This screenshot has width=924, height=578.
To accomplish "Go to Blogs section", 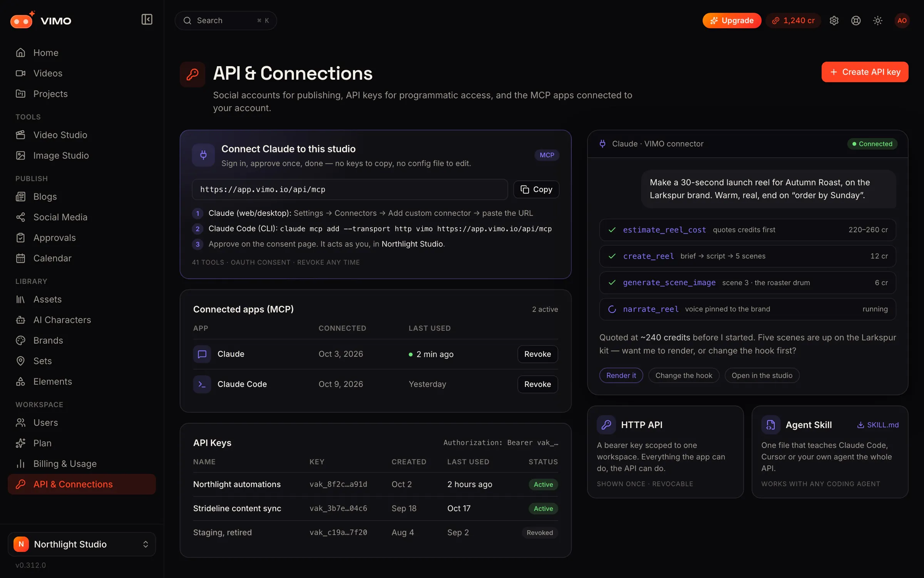I will (82, 197).
